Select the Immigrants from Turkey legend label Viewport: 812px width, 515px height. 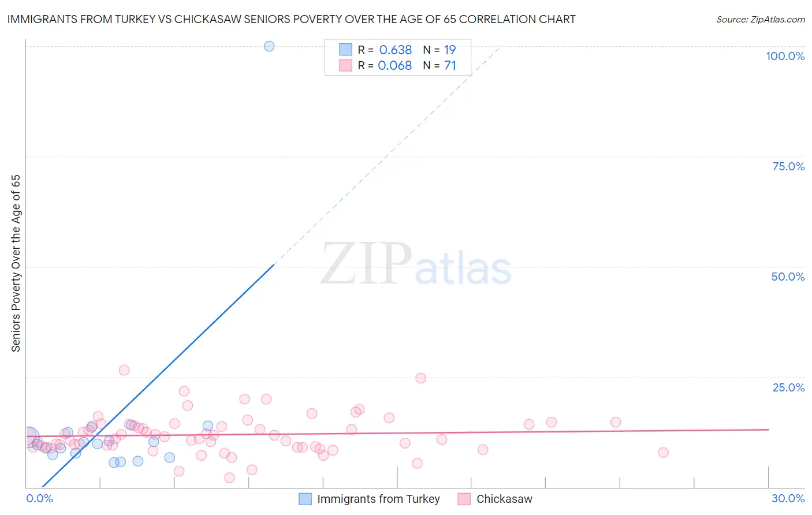coord(378,499)
